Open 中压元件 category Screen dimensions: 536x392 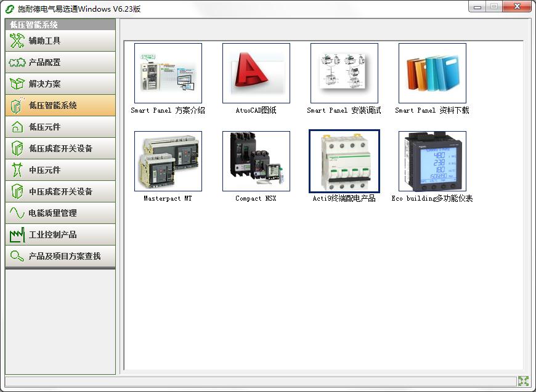(60, 170)
